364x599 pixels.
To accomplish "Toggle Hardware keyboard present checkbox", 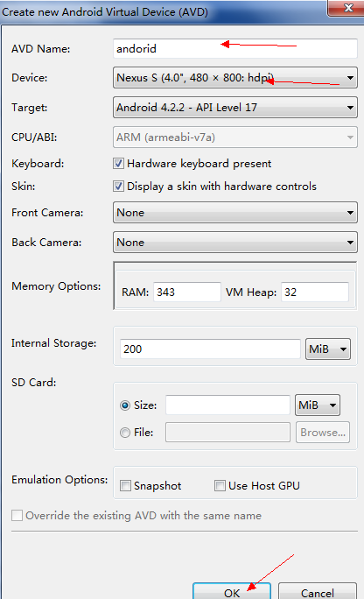I will tap(118, 164).
